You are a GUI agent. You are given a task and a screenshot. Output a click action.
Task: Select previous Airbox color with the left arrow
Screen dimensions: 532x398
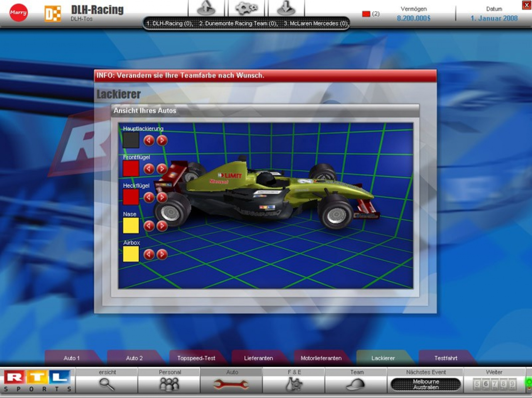pos(149,254)
